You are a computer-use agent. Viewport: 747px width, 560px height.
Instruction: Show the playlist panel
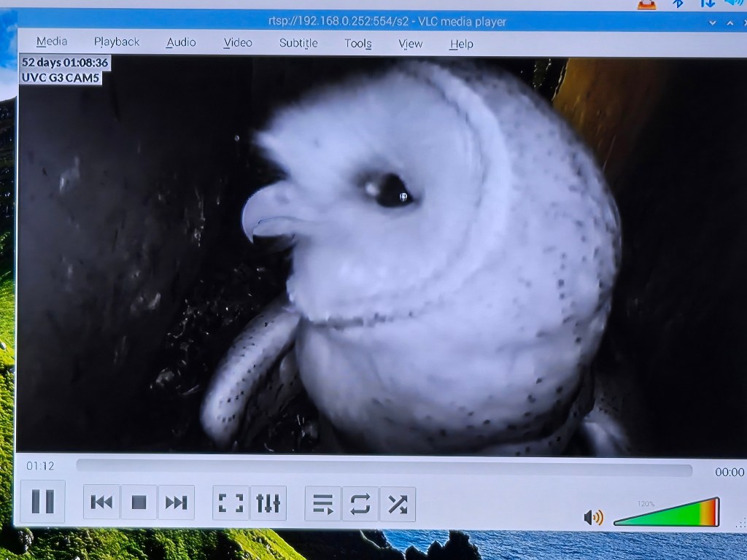tap(322, 504)
